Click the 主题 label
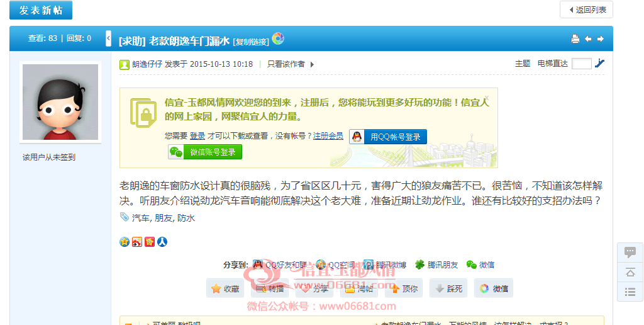Image resolution: width=644 pixels, height=325 pixels. [523, 64]
